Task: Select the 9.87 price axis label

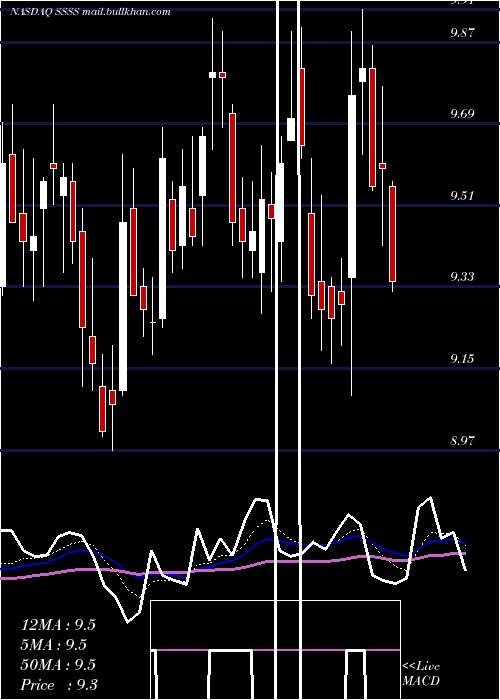Action: [x=462, y=33]
